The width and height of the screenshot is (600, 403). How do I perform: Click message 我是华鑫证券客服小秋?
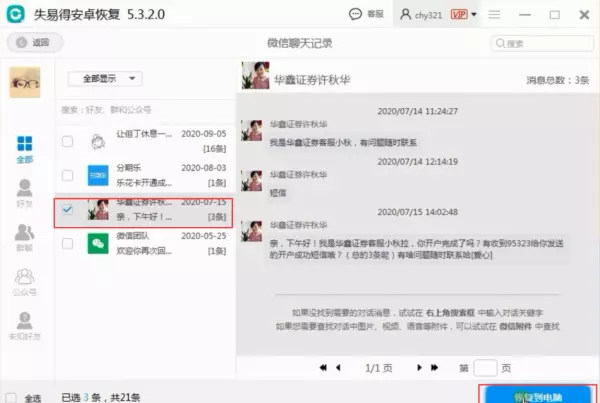tap(343, 143)
